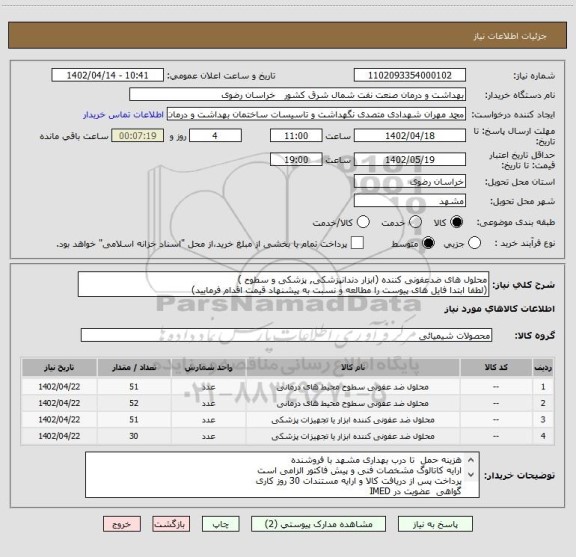Screen dimensions: 576x557
Task: Click quantity 30 in row 4
Action: [x=134, y=436]
